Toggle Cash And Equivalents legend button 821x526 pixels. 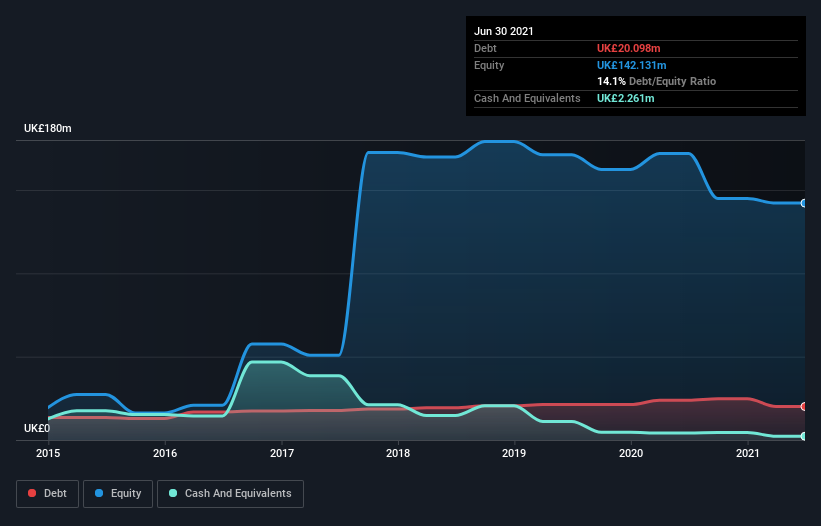(230, 494)
